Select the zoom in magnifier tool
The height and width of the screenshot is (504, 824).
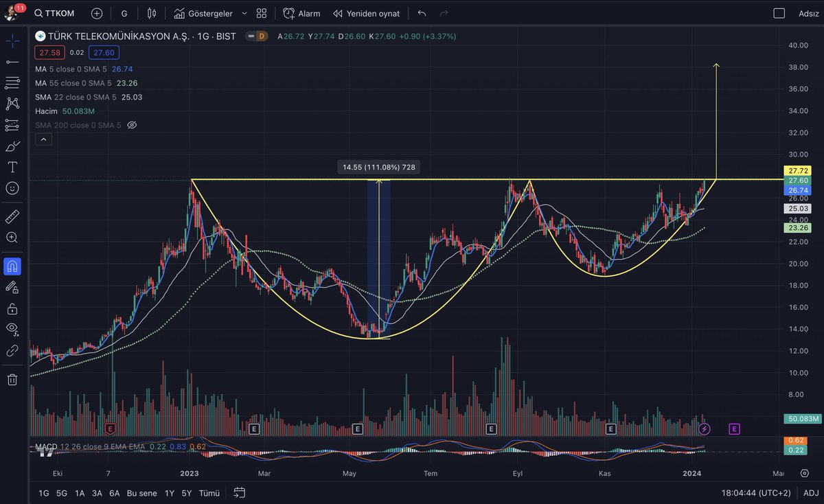[x=12, y=238]
